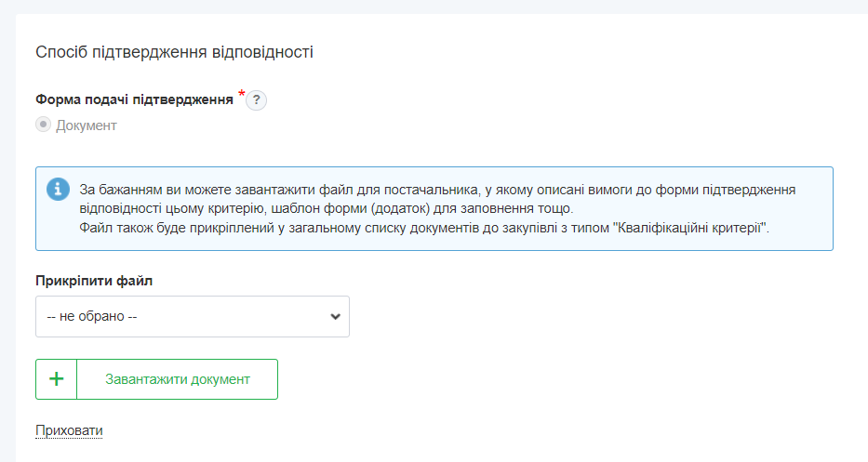Click the blue info icon in notice
Image resolution: width=868 pixels, height=462 pixels.
pos(58,190)
